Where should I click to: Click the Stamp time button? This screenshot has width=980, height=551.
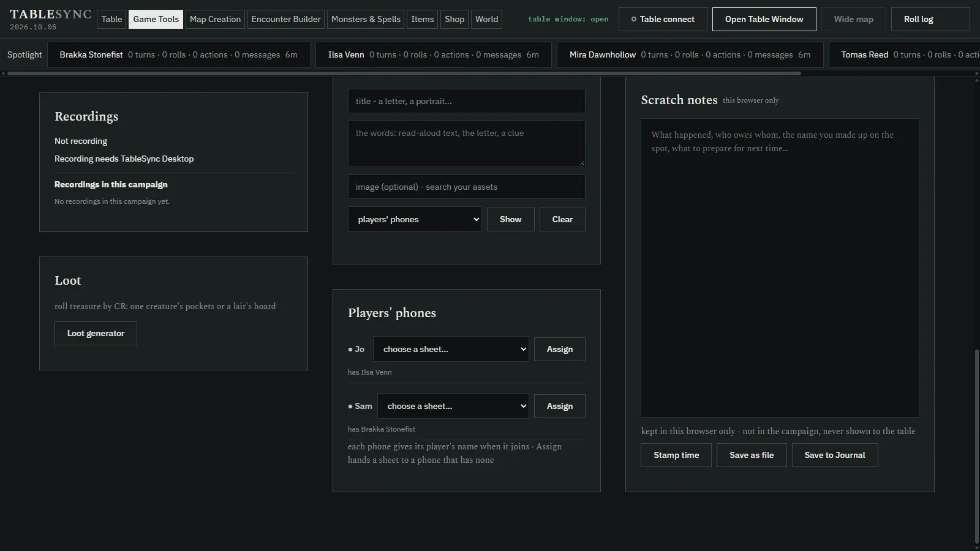676,455
